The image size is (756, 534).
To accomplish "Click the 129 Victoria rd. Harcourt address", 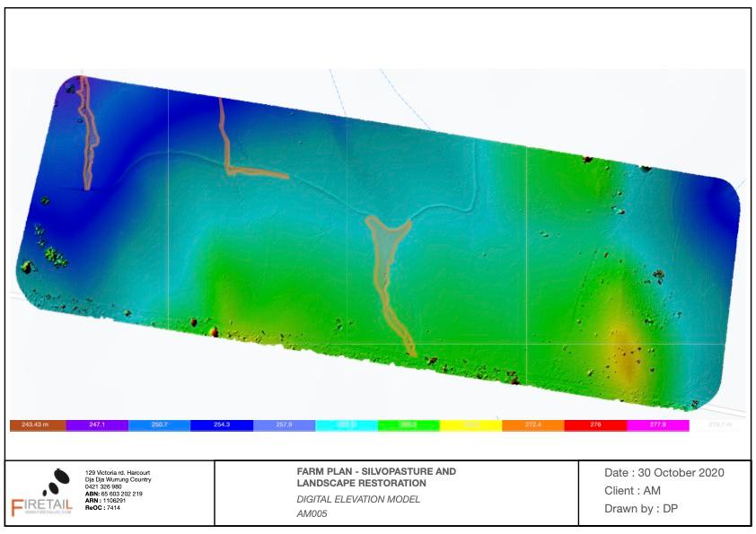I will (x=117, y=469).
